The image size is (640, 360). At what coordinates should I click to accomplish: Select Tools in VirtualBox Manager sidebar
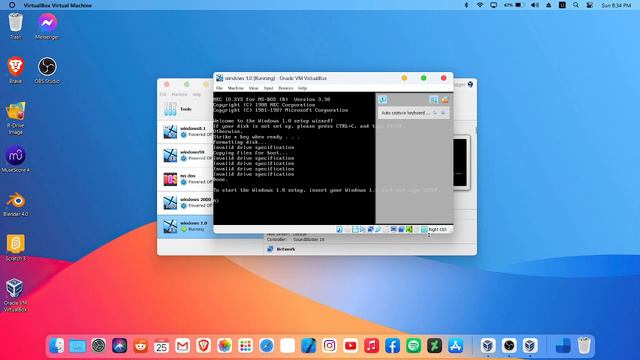[185, 109]
